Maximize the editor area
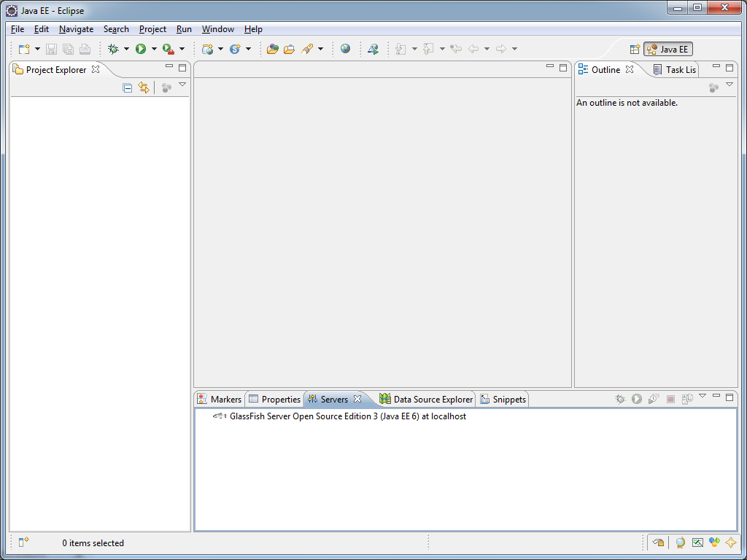The image size is (747, 560). tap(563, 68)
